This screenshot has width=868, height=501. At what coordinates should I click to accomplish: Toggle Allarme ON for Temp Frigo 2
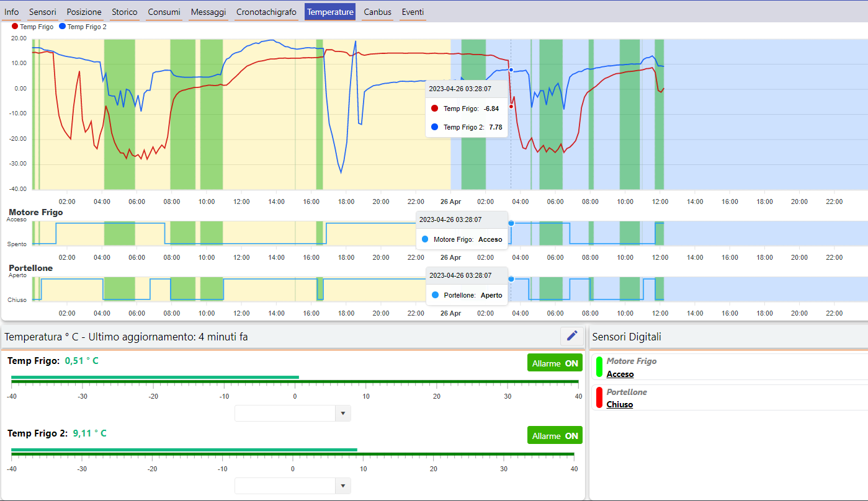(x=555, y=435)
